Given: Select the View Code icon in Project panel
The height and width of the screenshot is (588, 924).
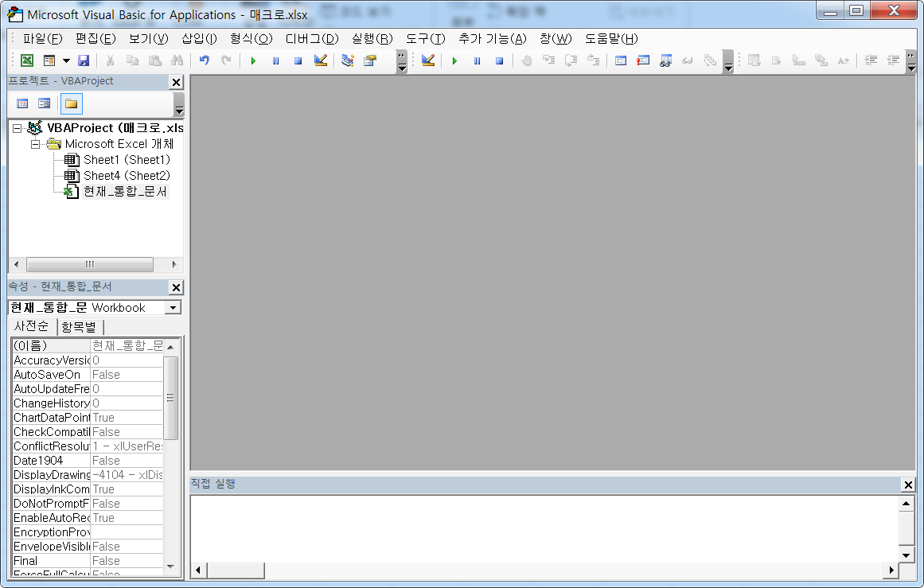Looking at the screenshot, I should (x=22, y=103).
